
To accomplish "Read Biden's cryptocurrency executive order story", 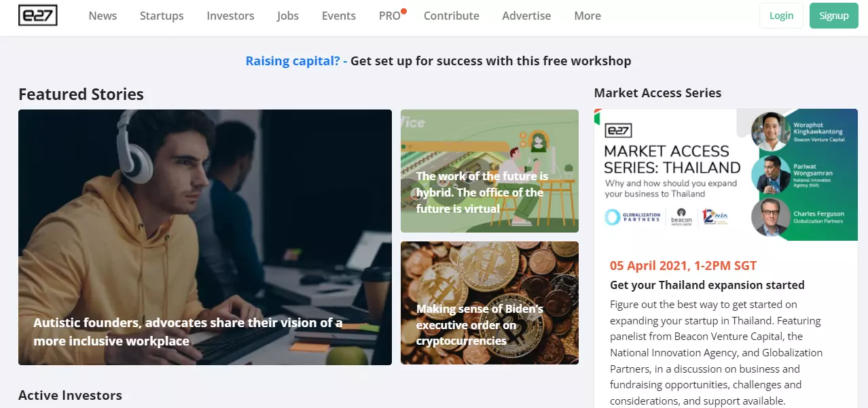I will point(480,324).
